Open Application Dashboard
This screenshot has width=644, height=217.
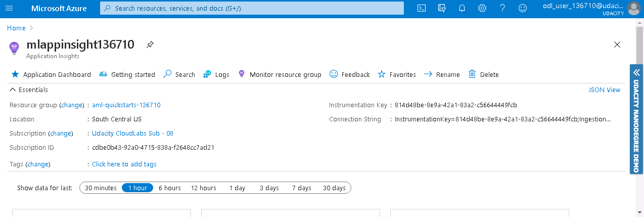(51, 74)
